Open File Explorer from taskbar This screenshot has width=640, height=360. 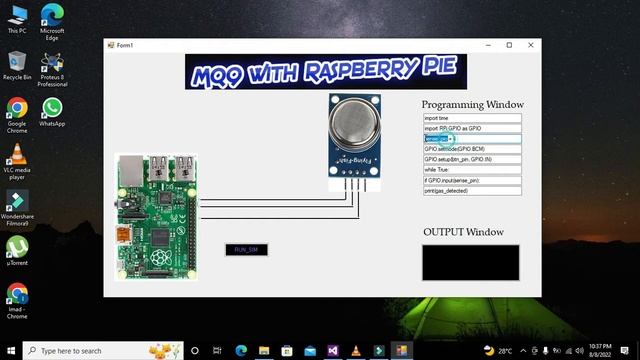coord(264,351)
